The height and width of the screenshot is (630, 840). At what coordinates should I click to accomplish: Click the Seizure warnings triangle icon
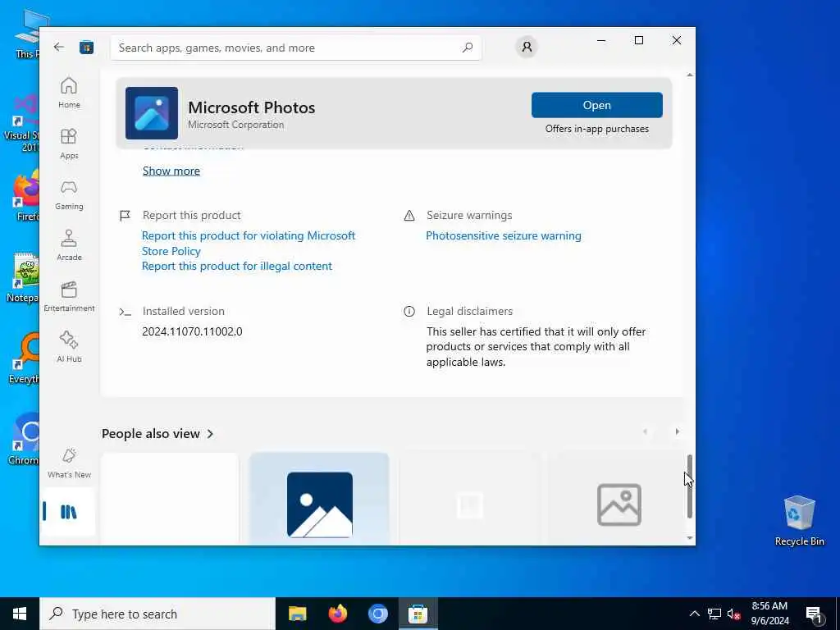(409, 216)
